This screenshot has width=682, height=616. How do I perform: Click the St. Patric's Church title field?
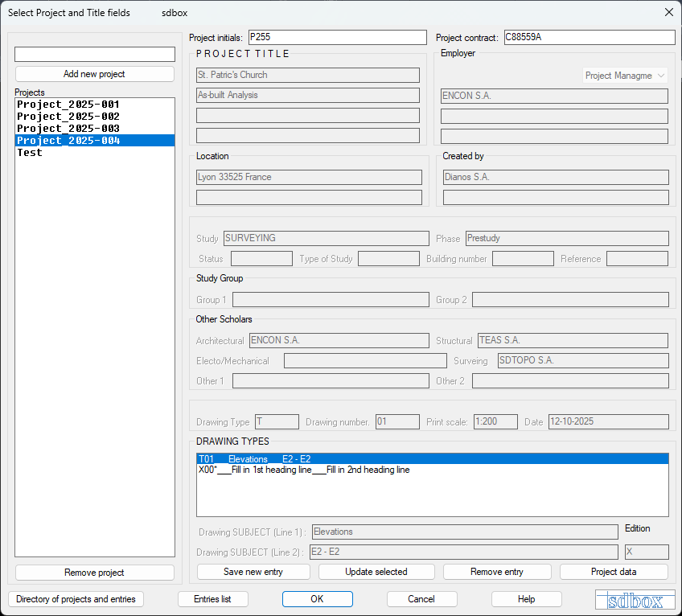pos(308,75)
